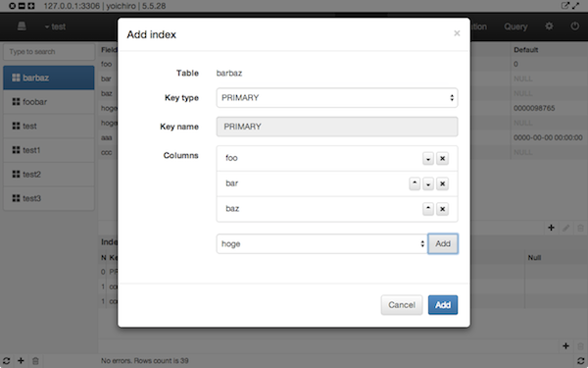
Task: Add index with the plus icon below Null
Action: pyautogui.click(x=565, y=345)
